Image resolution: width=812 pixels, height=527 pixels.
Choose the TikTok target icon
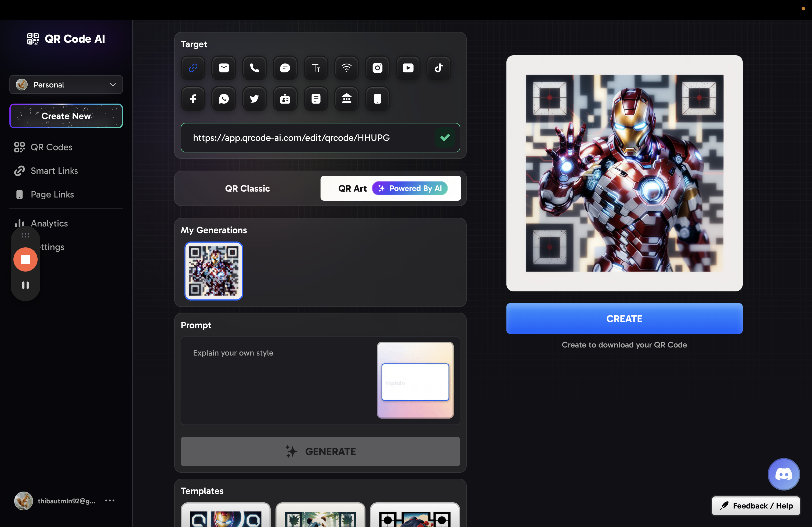coord(438,68)
